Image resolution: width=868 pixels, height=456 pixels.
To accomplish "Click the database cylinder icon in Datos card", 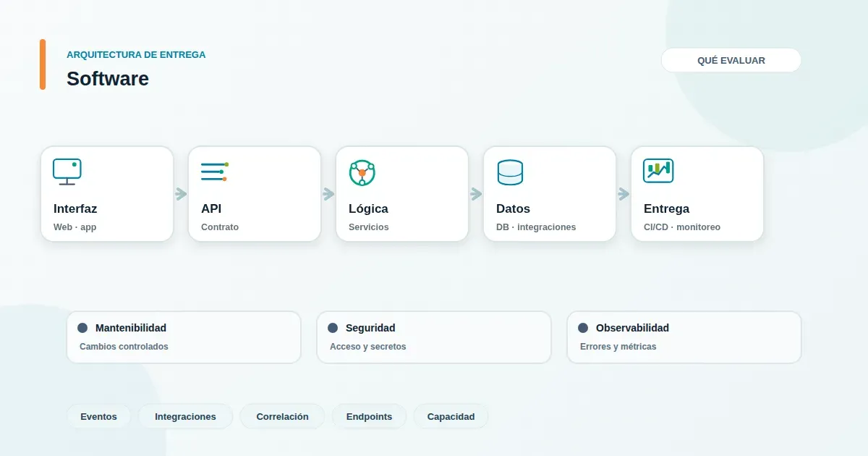I will pos(510,172).
